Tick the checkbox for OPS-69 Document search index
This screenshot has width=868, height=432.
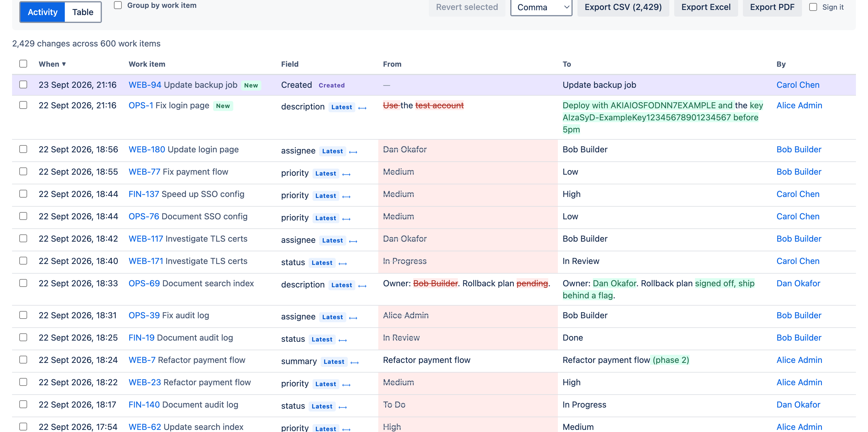point(23,283)
